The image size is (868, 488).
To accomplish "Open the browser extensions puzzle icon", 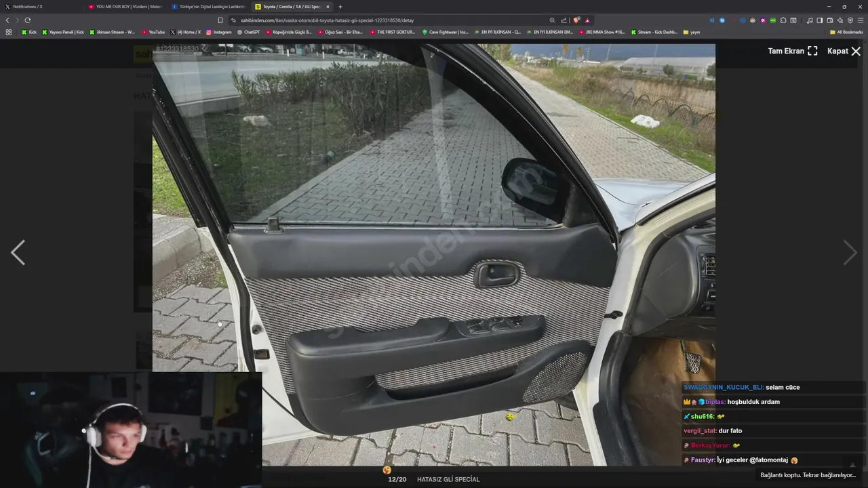I will click(783, 20).
